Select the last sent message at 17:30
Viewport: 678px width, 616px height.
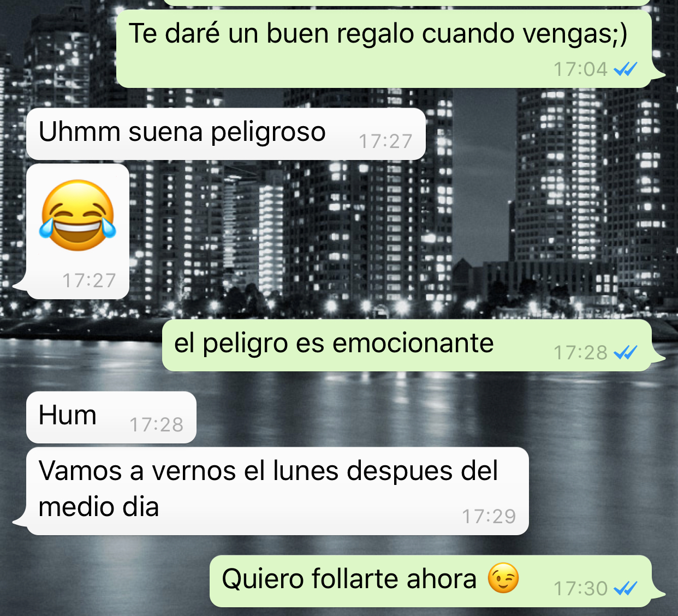point(431,581)
